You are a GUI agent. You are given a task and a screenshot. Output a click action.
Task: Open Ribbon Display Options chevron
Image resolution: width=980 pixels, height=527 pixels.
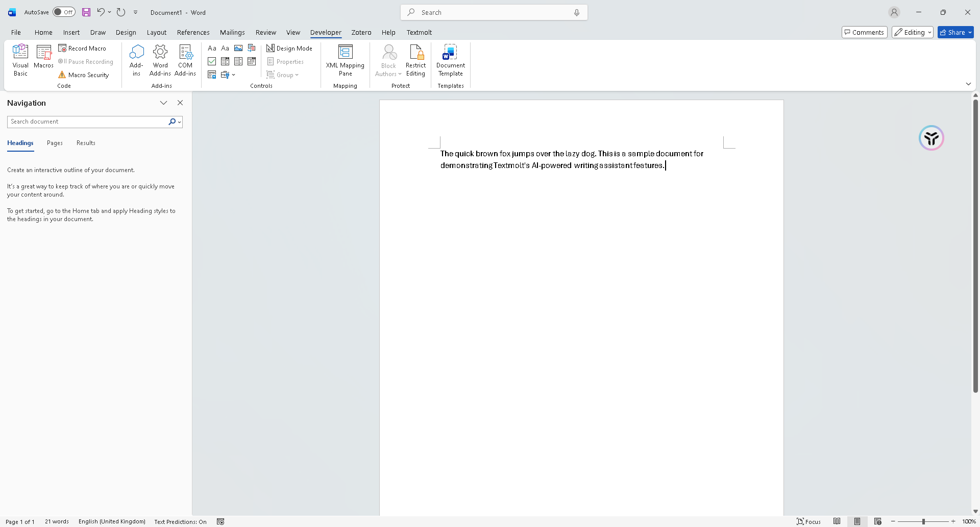(968, 84)
